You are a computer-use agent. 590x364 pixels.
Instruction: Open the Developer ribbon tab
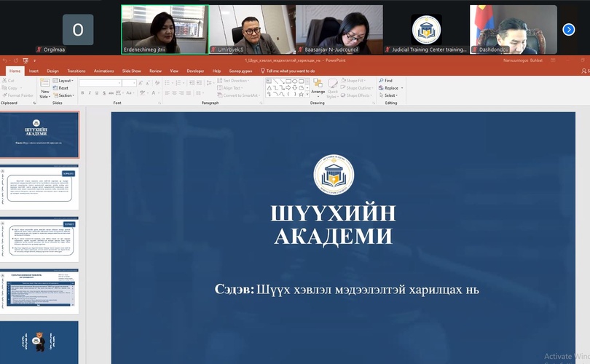tap(195, 71)
